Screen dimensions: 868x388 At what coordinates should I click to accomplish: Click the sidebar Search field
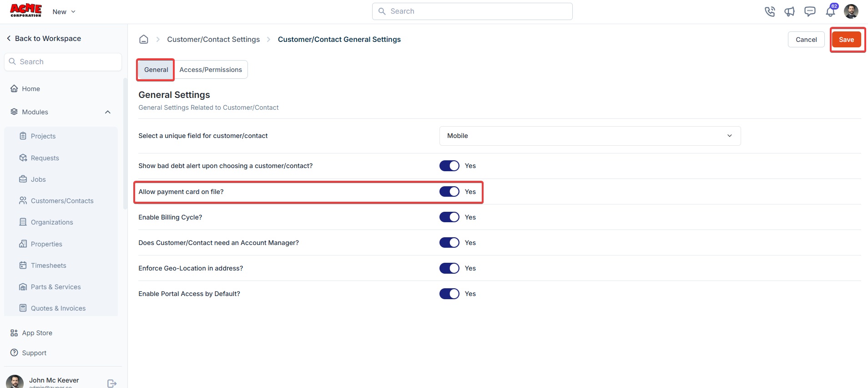pyautogui.click(x=63, y=62)
